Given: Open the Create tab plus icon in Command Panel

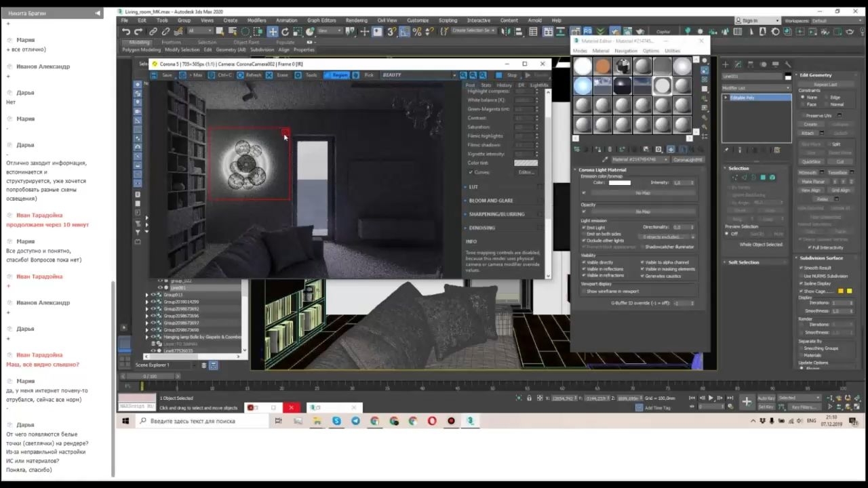Looking at the screenshot, I should tap(726, 64).
